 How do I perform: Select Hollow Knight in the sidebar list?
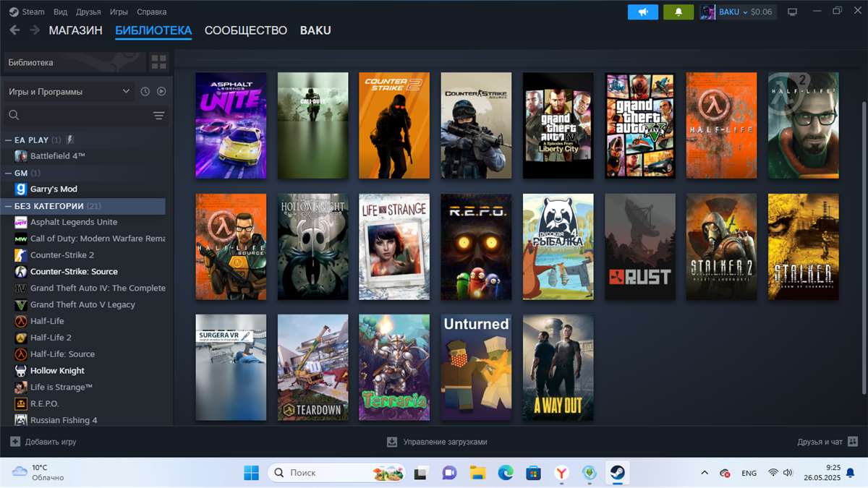59,370
